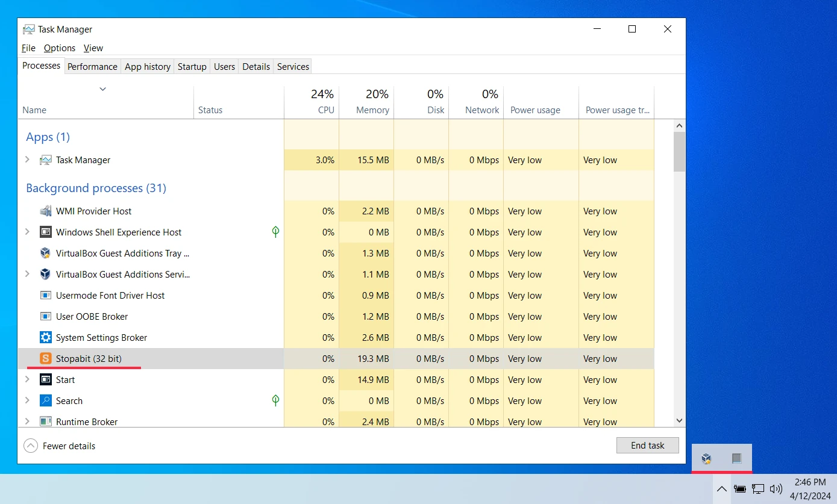Click the Search process magnifier icon
This screenshot has height=504, width=837.
45,401
